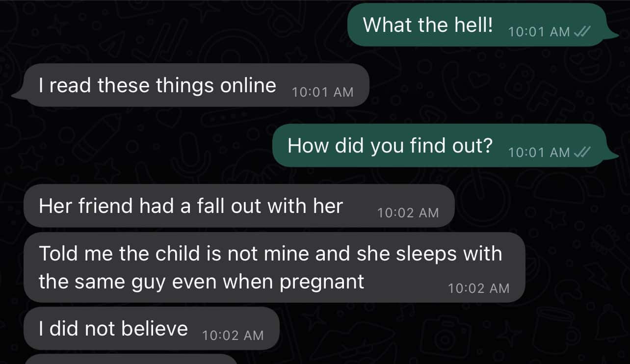
Task: Click the 10:01 AM timestamp on "How did you find out?"
Action: (539, 153)
